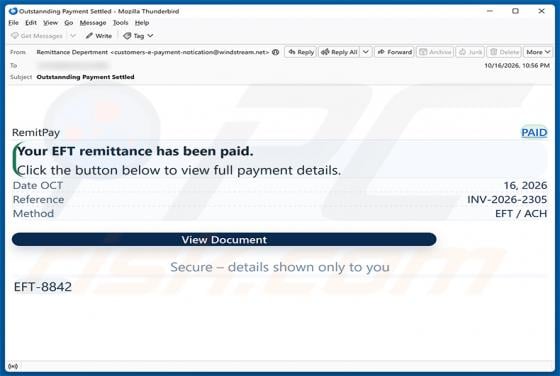
Task: Open the View menu
Action: (50, 23)
